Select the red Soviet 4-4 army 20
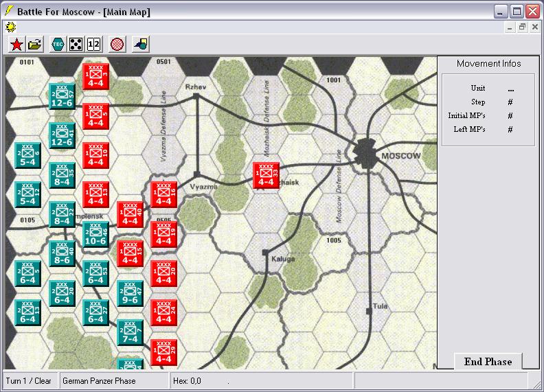 (x=164, y=274)
